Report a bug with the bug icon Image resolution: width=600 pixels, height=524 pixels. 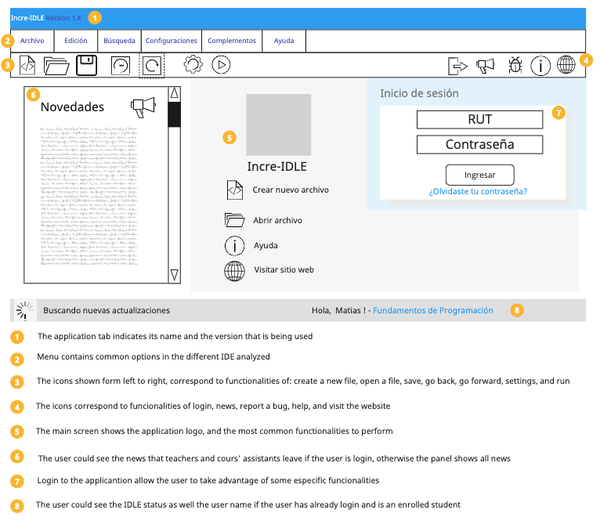[515, 65]
